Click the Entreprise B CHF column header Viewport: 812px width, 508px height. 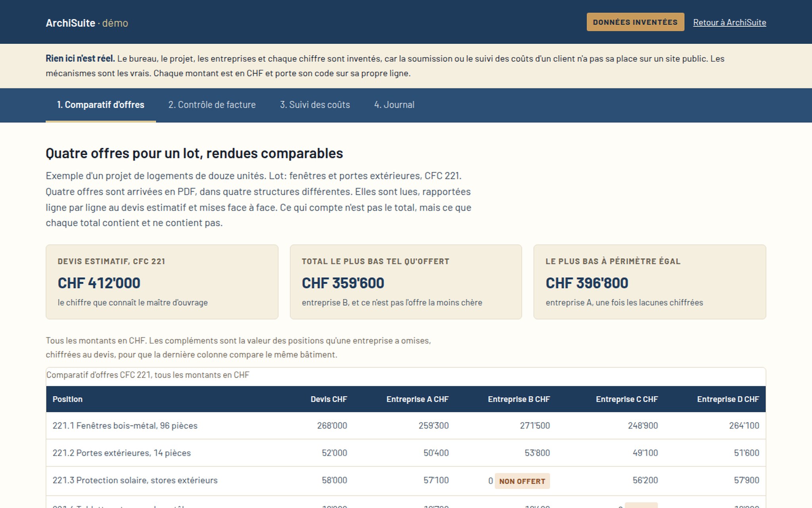[x=519, y=399]
